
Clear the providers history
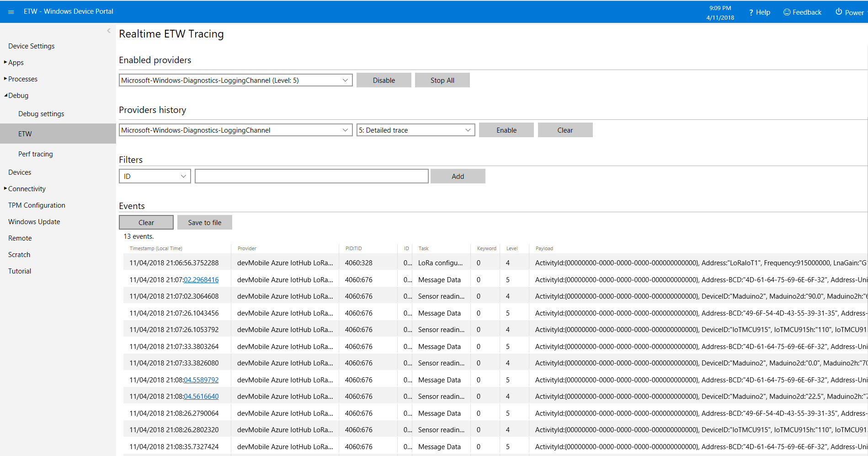click(565, 130)
